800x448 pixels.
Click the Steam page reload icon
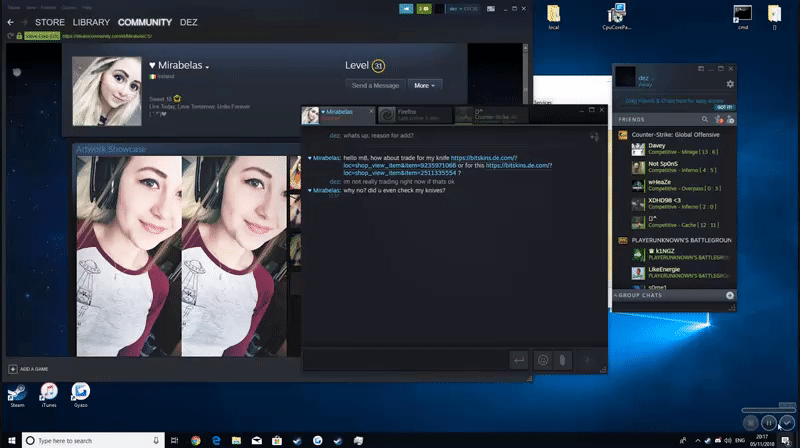[x=10, y=36]
